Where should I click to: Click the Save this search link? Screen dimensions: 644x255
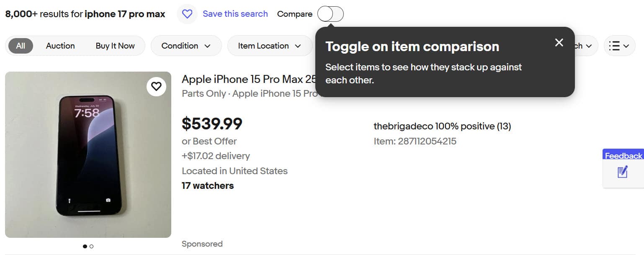235,14
